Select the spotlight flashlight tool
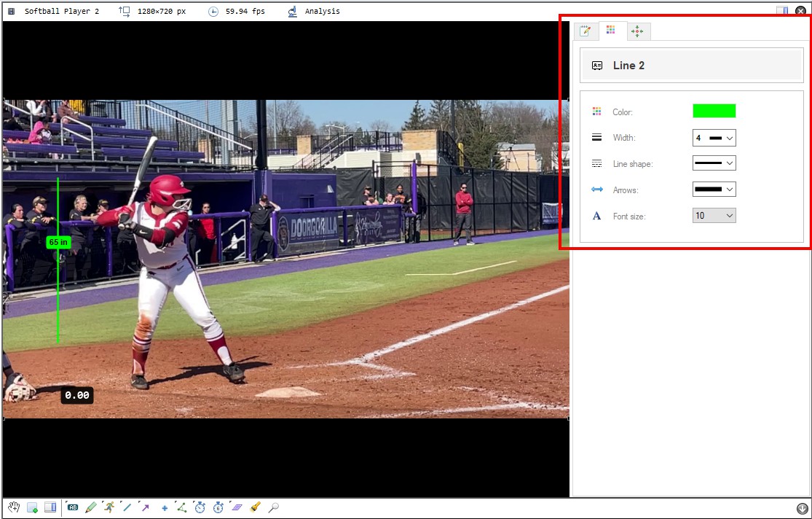The width and height of the screenshot is (812, 519). (256, 507)
